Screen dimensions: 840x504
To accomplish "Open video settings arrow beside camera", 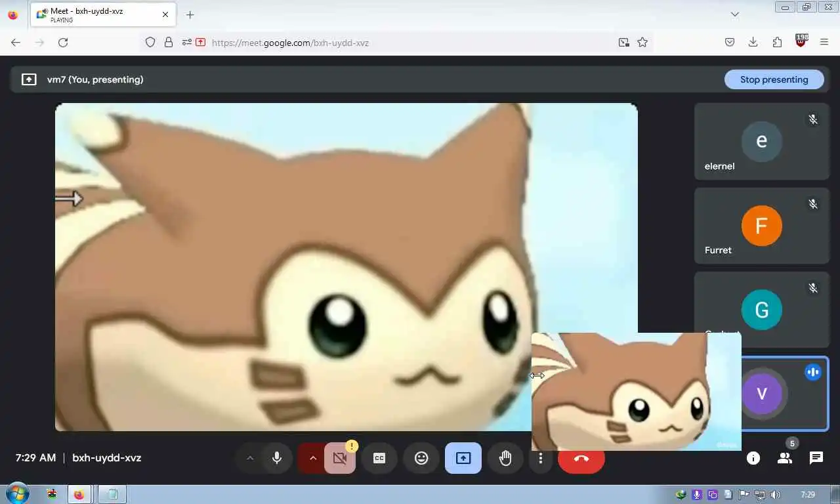I will [312, 458].
